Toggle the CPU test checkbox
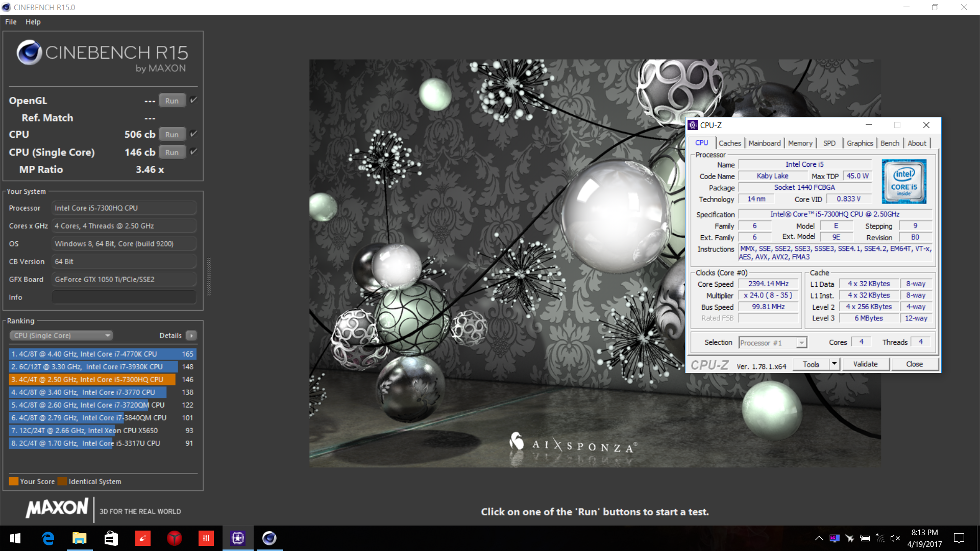 pyautogui.click(x=193, y=134)
